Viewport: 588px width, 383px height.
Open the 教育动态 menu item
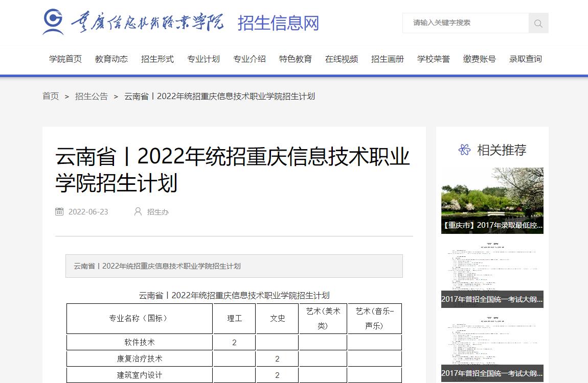[x=111, y=59]
